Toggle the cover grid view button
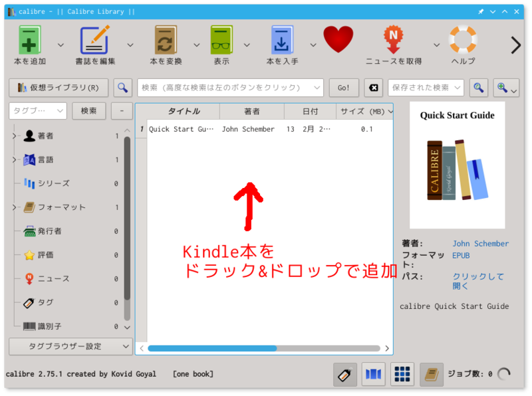This screenshot has height=396, width=532. 402,375
